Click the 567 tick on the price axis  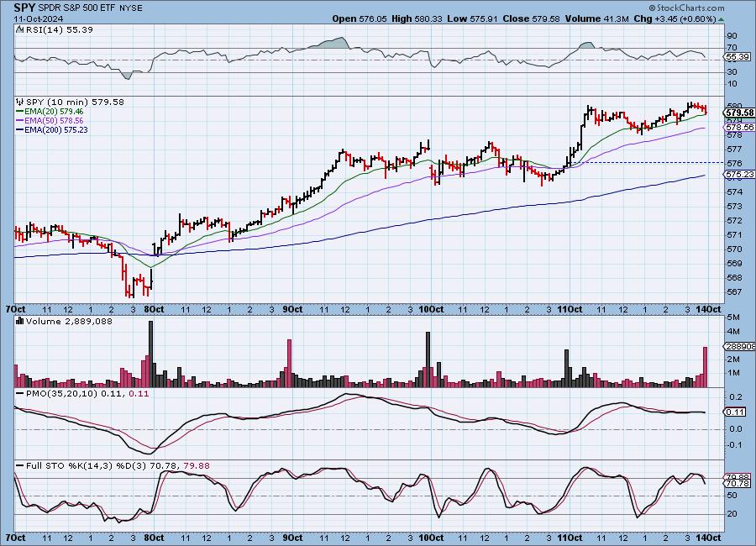[x=734, y=291]
